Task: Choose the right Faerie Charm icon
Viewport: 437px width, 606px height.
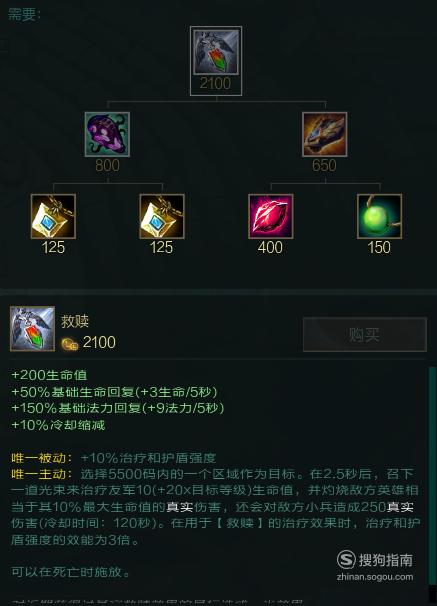Action: (x=162, y=216)
